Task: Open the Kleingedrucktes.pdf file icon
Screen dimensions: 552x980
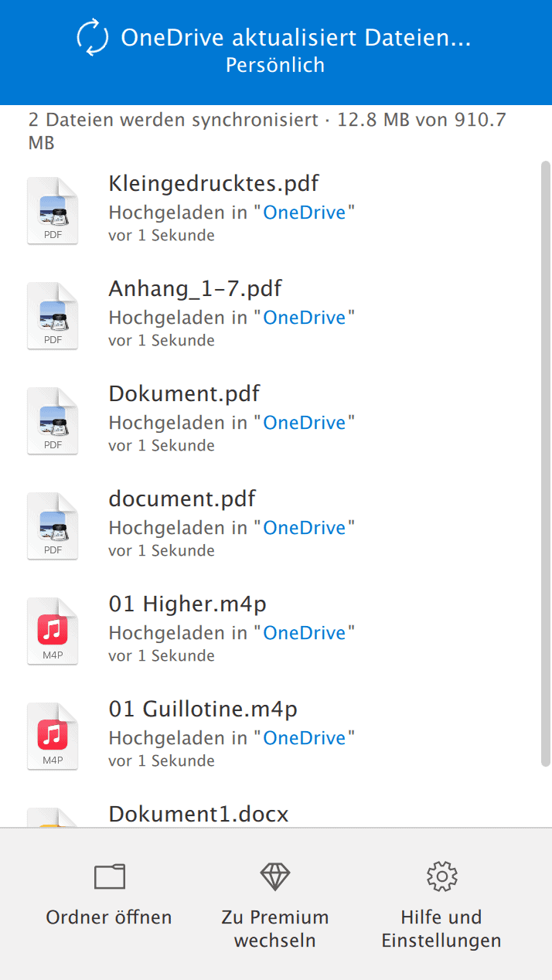Action: tap(53, 211)
